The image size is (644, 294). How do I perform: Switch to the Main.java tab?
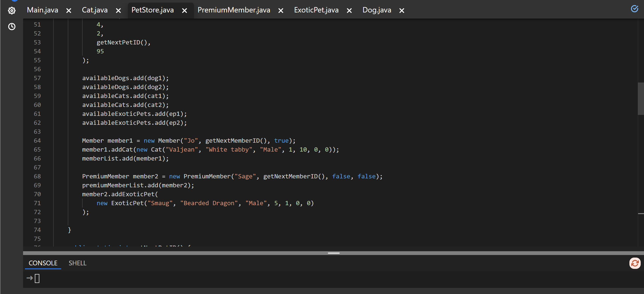point(43,10)
